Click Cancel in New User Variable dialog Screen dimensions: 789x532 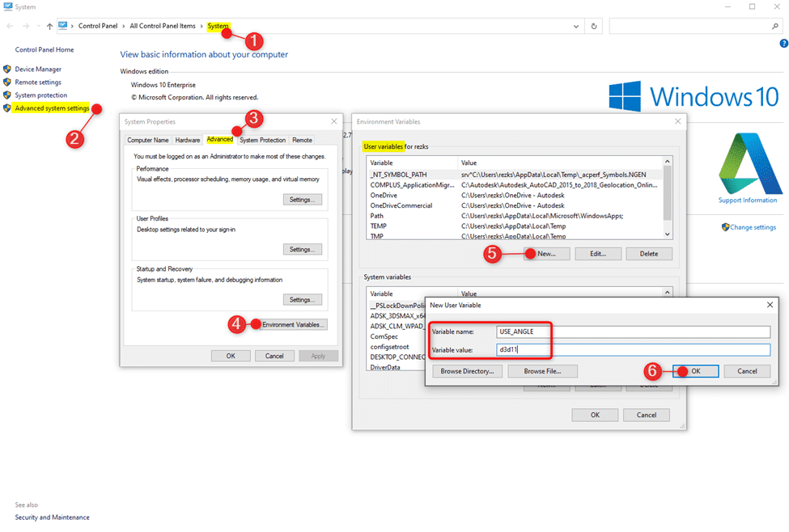(x=747, y=371)
